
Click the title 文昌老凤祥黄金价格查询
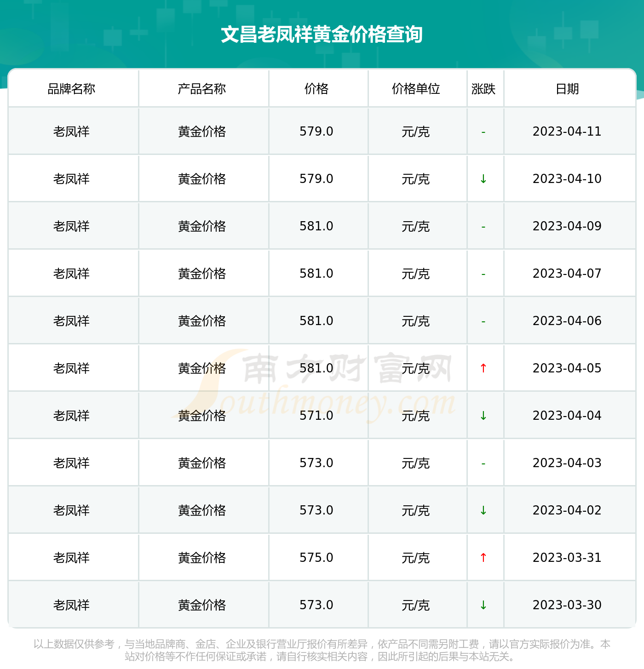[x=322, y=34]
